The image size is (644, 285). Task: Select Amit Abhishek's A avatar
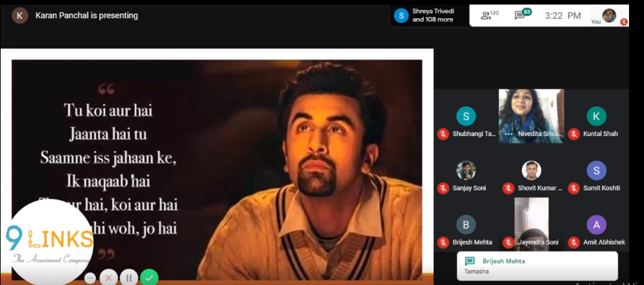(x=597, y=225)
